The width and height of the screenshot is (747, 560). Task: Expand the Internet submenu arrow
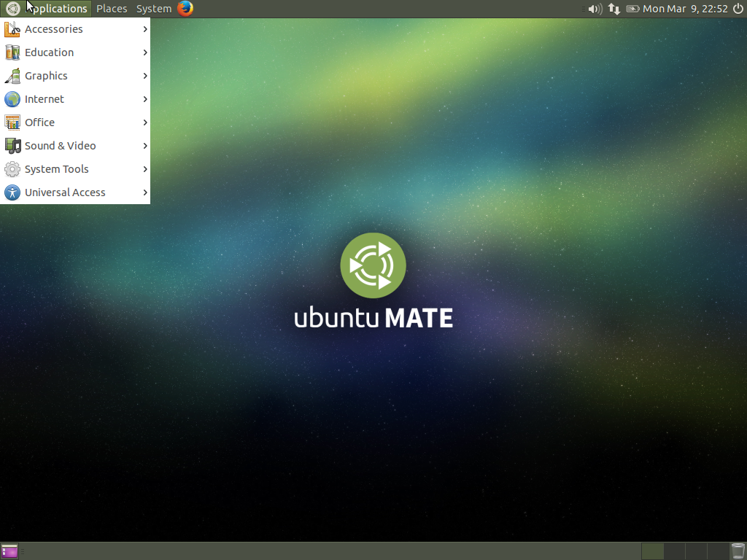(x=145, y=99)
